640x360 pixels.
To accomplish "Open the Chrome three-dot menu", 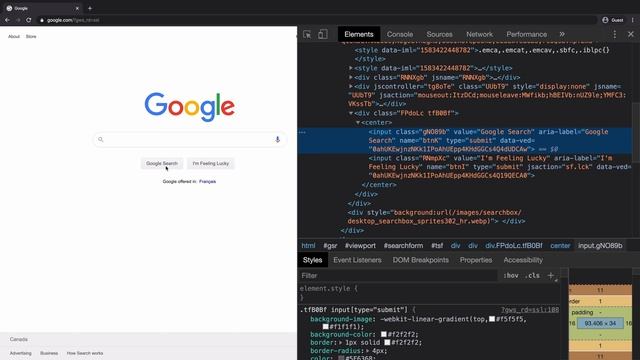I will pos(633,20).
